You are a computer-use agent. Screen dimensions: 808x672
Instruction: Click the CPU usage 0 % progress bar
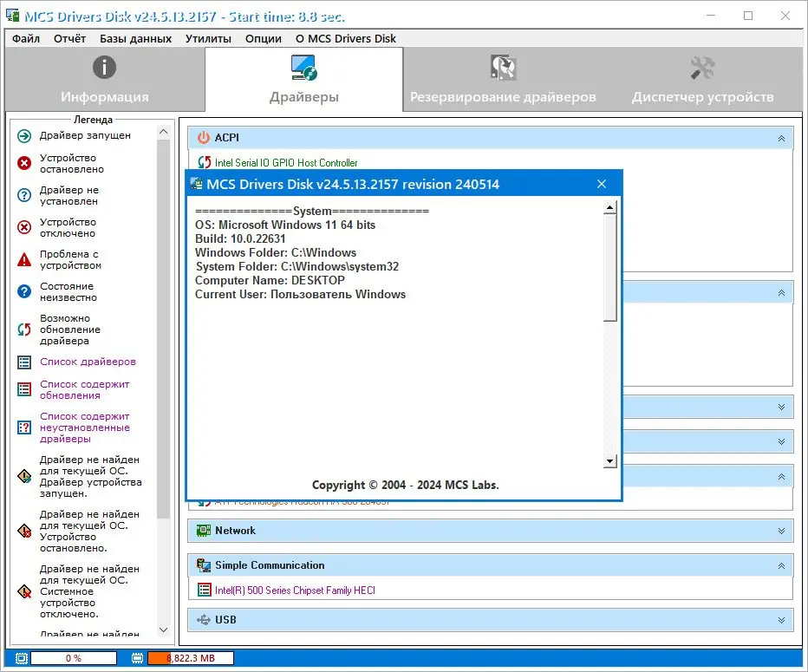click(x=74, y=658)
